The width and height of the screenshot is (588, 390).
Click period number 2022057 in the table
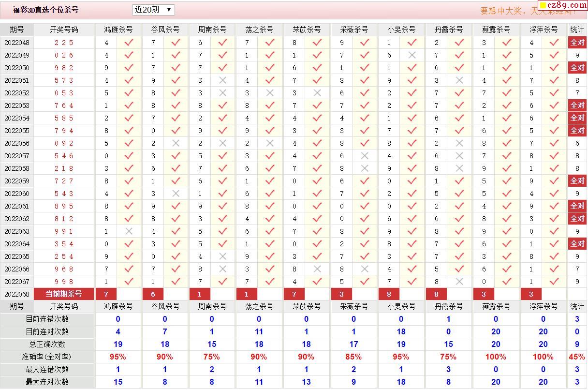coord(17,156)
